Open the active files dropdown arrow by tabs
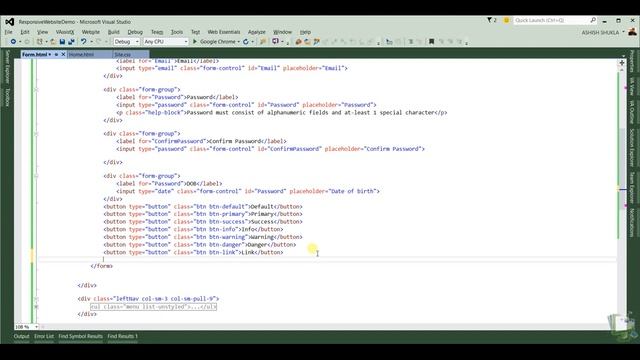Screen dimensions: 640x360 pyautogui.click(x=623, y=55)
